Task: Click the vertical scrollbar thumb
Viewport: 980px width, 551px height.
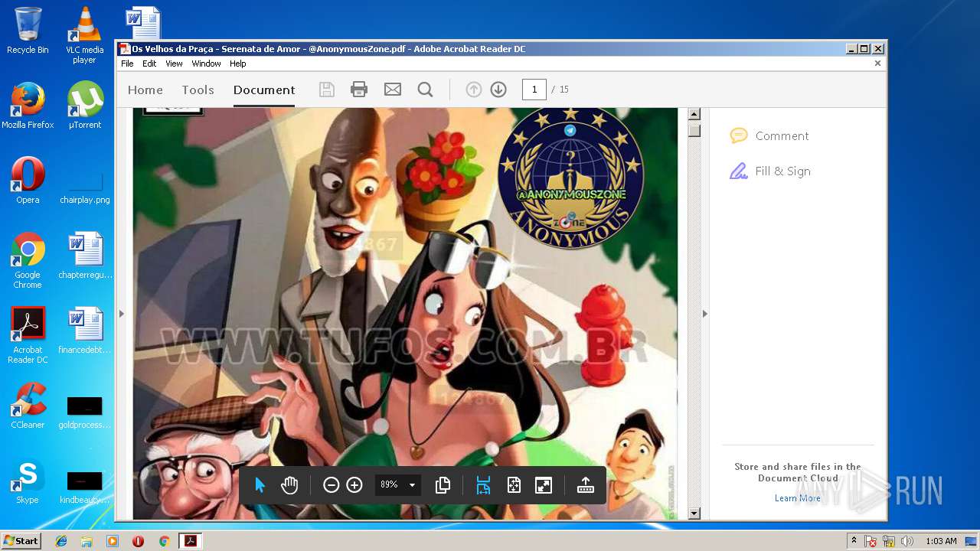Action: pos(694,131)
